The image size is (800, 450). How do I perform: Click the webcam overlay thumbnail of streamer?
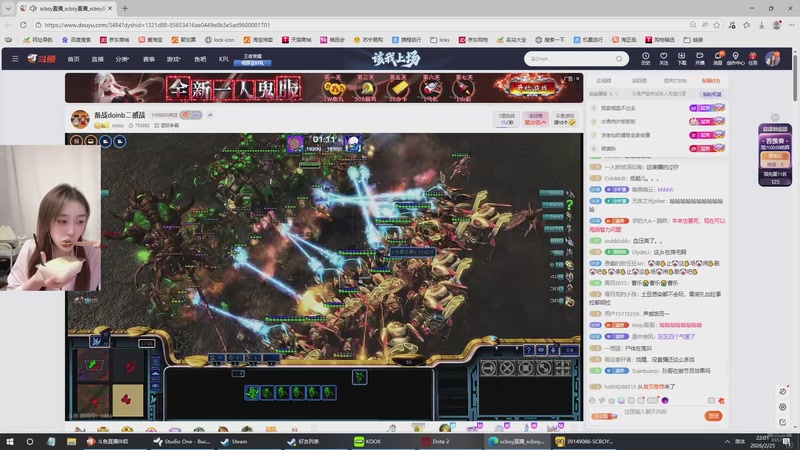(51, 218)
